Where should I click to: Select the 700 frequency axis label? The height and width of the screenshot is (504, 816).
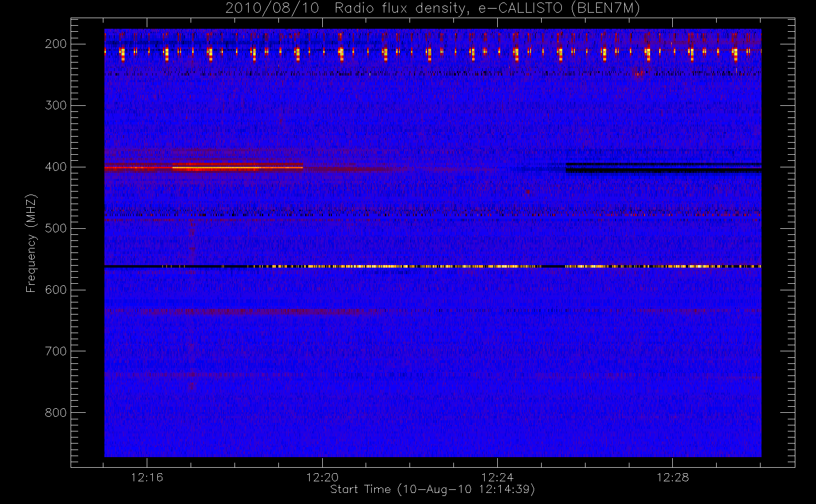click(x=56, y=351)
